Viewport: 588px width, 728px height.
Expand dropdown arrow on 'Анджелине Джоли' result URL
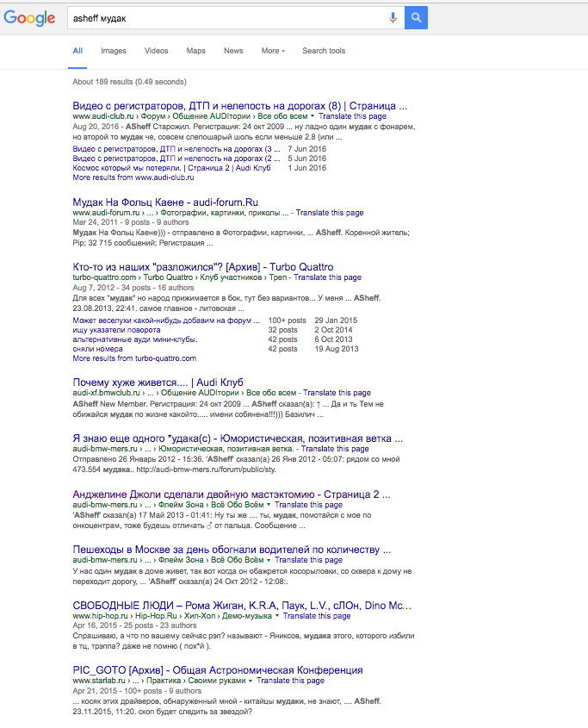(x=269, y=505)
